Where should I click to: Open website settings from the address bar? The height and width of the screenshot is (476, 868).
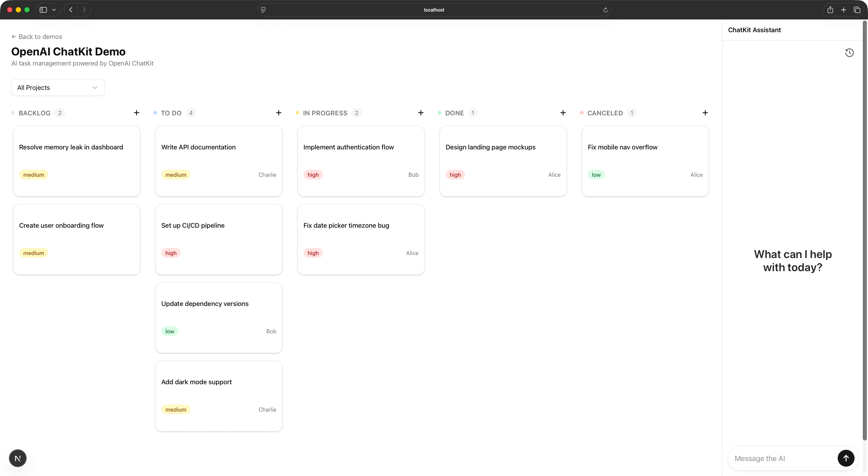263,10
